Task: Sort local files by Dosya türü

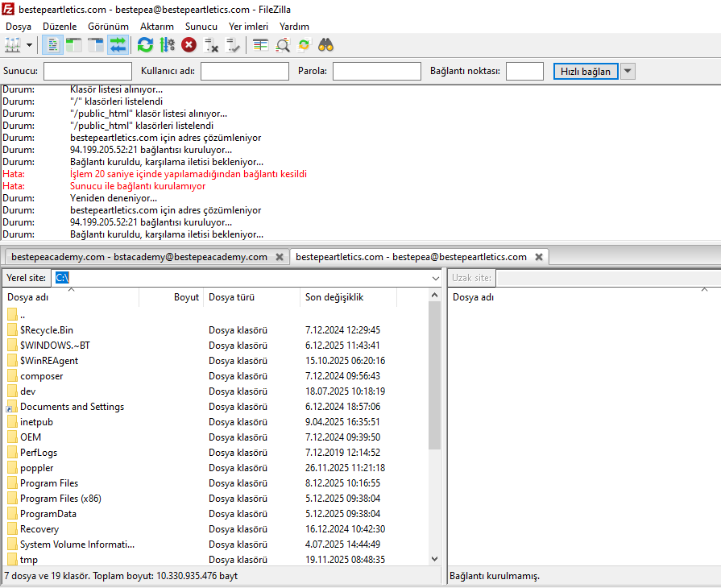Action: tap(251, 297)
